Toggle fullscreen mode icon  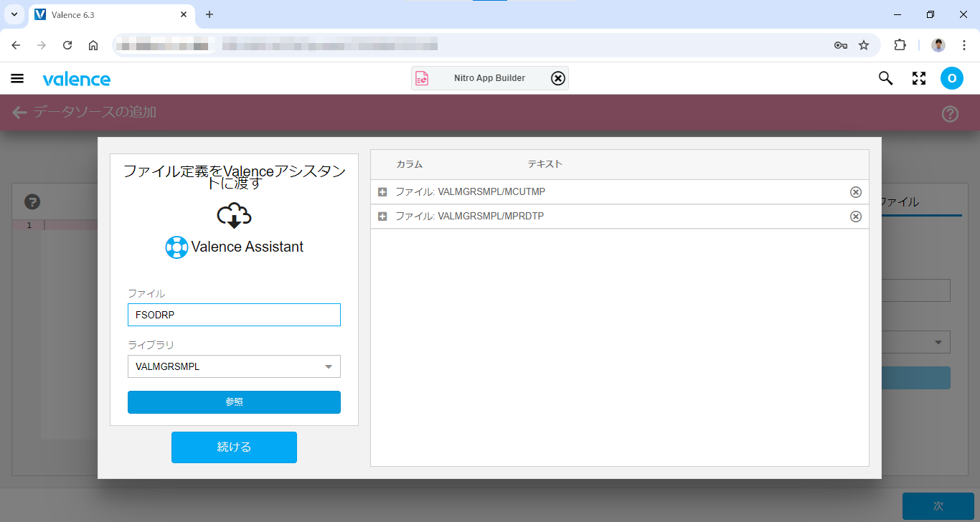919,78
